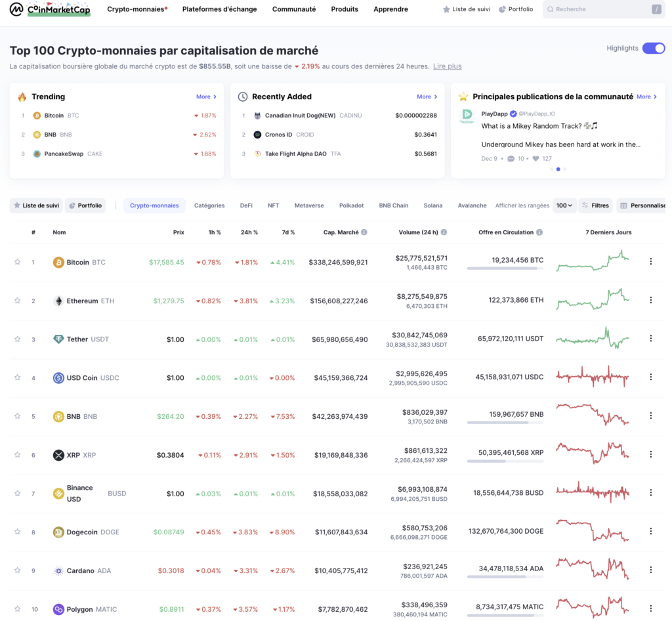Click the USD Coin logo icon
The height and width of the screenshot is (621, 672).
[x=58, y=378]
